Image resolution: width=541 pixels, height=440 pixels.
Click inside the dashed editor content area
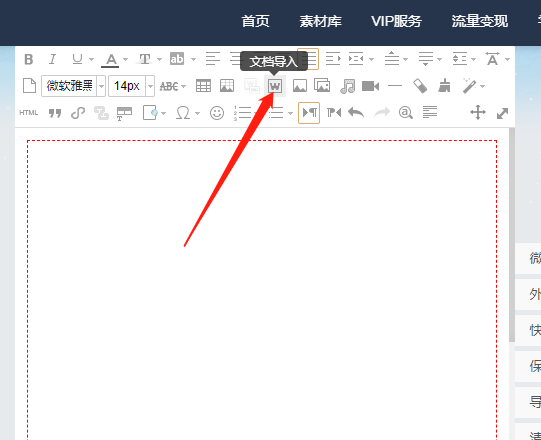click(262, 289)
